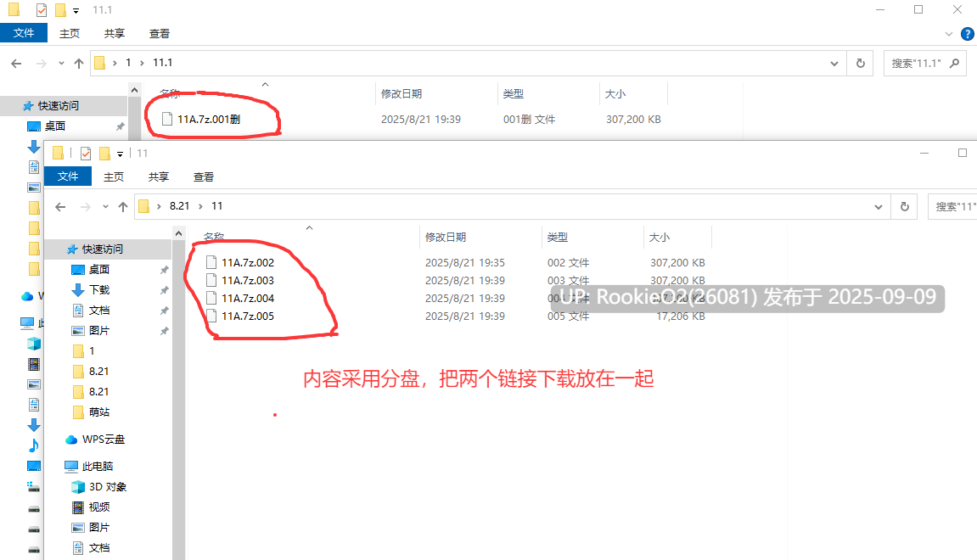Open recent locations dropdown in 11 window
977x560 pixels.
pos(105,207)
